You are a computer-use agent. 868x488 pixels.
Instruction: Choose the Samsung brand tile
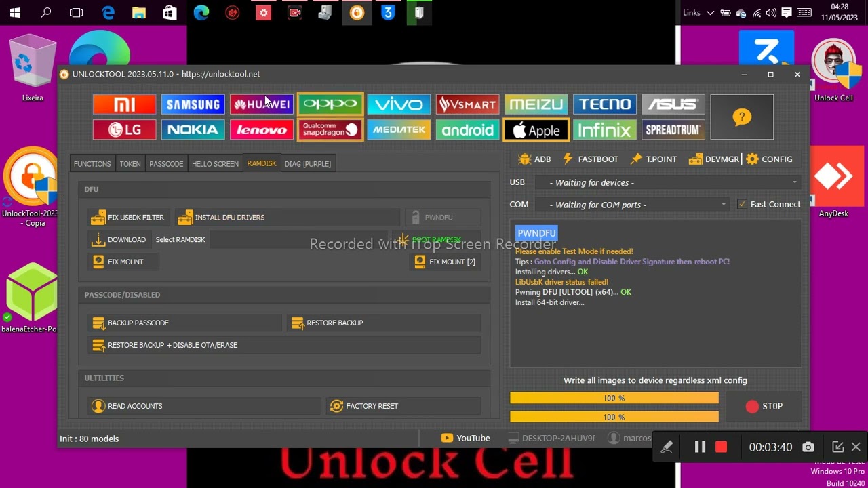pyautogui.click(x=193, y=104)
